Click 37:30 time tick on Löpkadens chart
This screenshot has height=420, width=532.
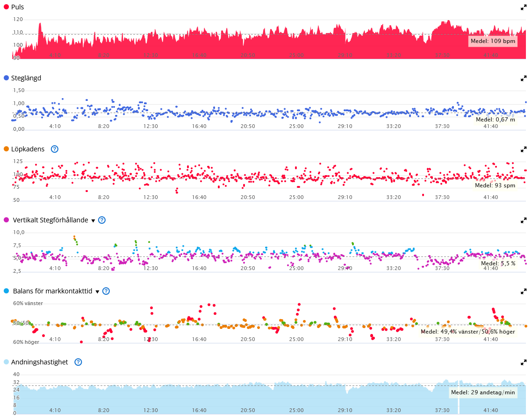coord(442,197)
